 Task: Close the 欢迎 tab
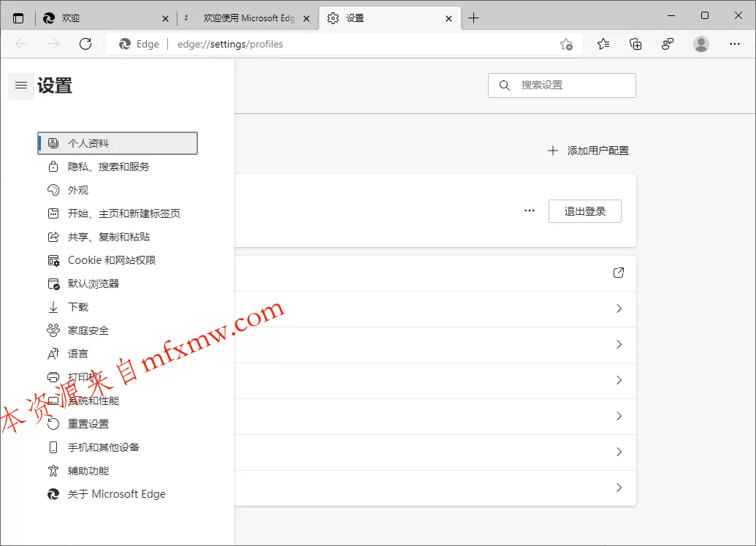pos(165,18)
